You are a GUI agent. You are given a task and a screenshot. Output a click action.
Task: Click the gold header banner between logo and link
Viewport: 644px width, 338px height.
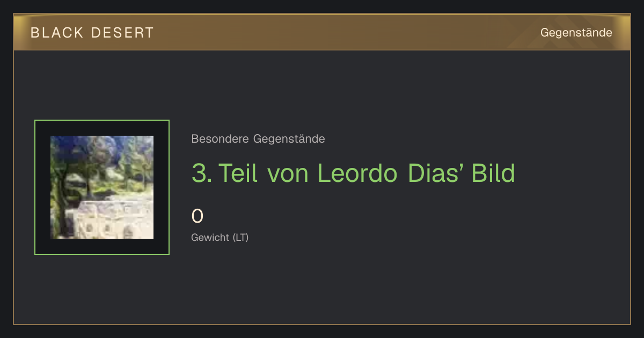point(347,33)
